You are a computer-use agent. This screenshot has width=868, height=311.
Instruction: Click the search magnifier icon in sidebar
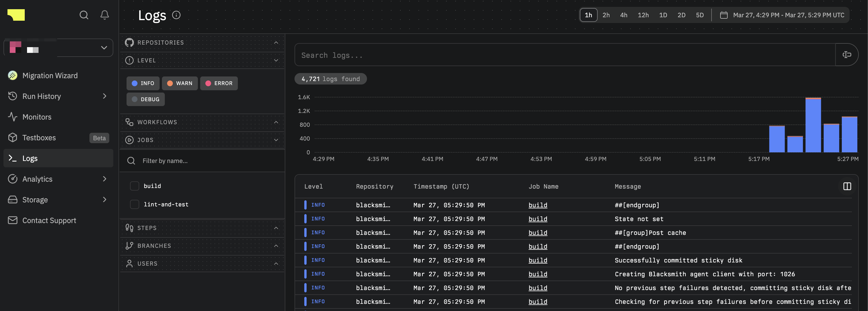pyautogui.click(x=84, y=15)
